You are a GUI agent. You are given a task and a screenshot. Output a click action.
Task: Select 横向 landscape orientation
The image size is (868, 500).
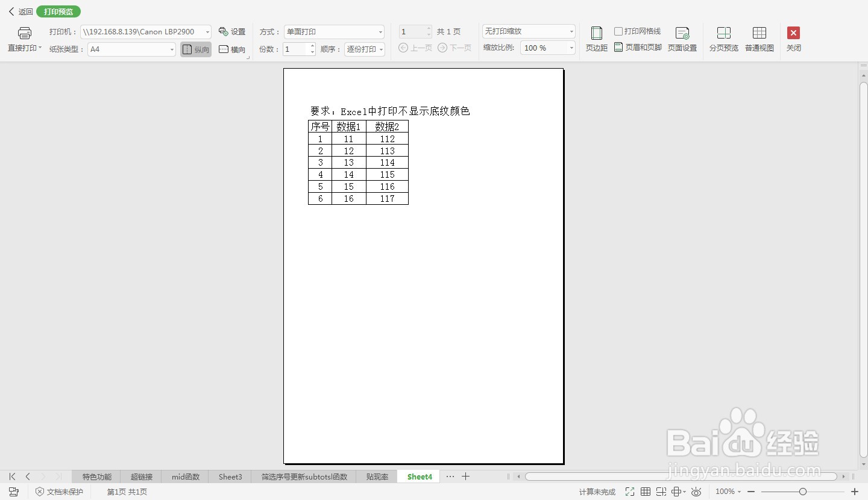coord(231,49)
